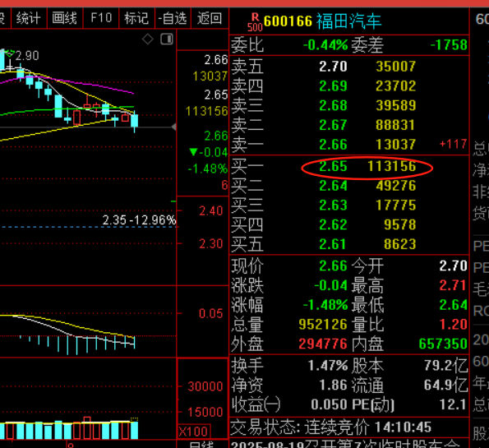Click the 换手 turnover rate 1.47%

click(x=328, y=366)
